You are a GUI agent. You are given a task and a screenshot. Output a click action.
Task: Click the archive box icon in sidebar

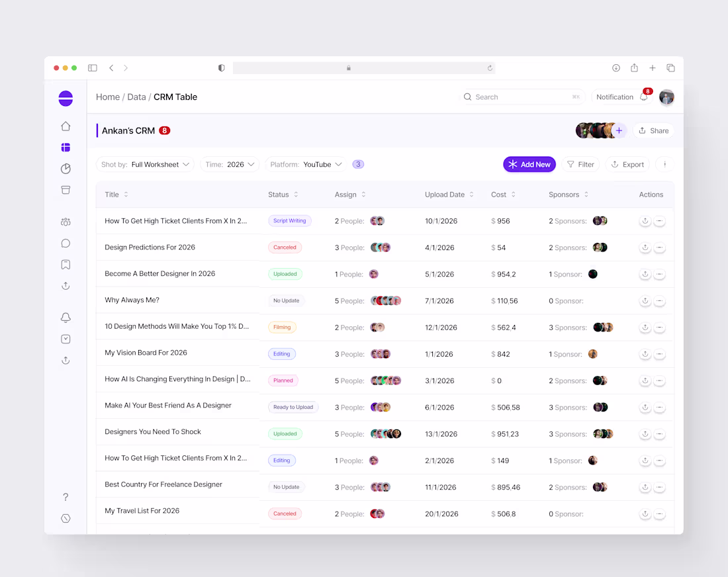(66, 190)
